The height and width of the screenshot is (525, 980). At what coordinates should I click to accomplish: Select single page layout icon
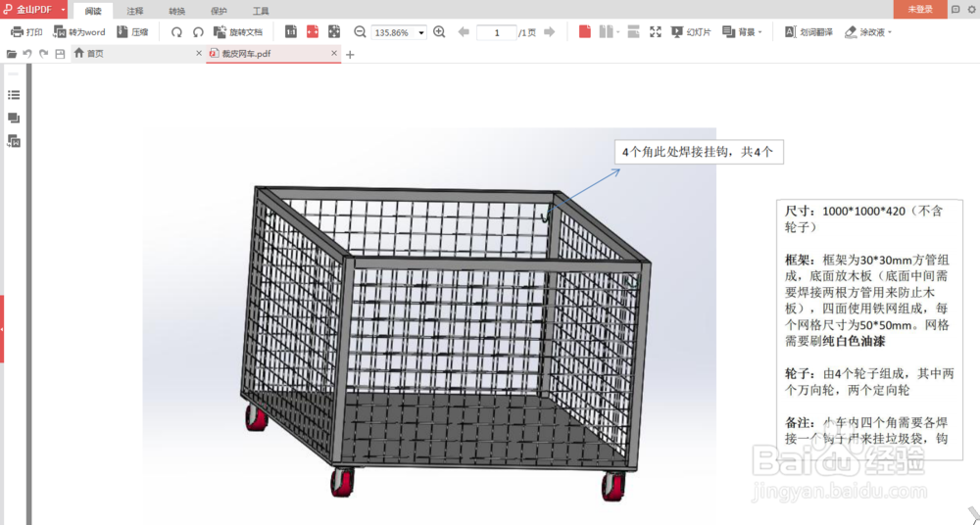click(x=585, y=32)
